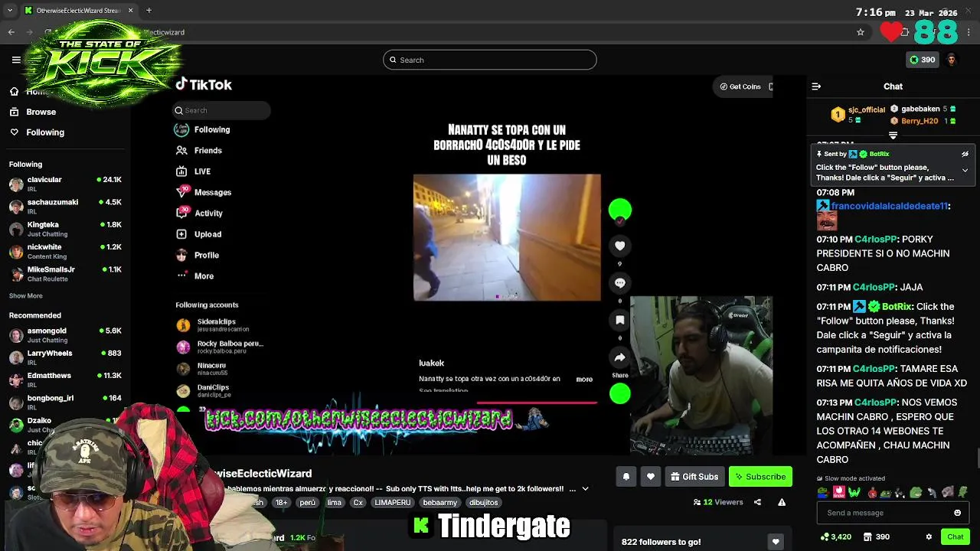Click the 'bebaarmy' tag
Screen dimensions: 980x551
(x=439, y=503)
